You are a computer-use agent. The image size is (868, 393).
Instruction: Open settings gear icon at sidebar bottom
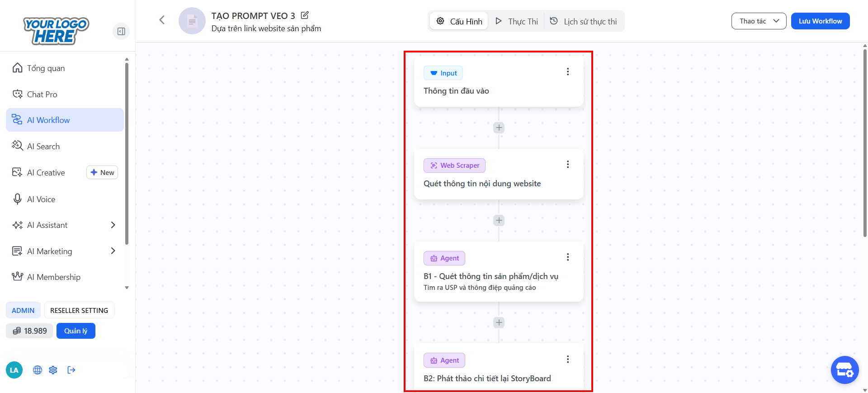pyautogui.click(x=53, y=370)
